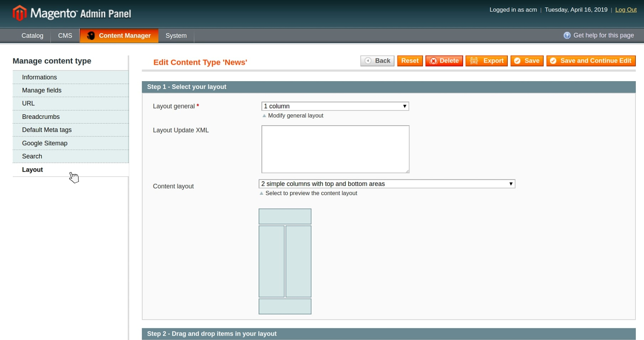Export the News content type
Viewport: 644px width, 340px height.
486,61
